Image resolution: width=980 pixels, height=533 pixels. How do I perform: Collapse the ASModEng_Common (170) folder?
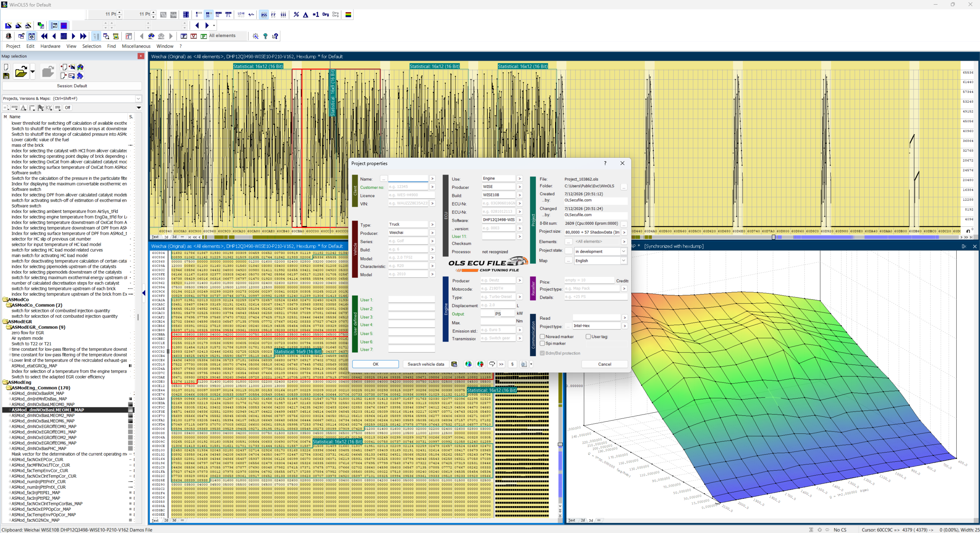tap(8, 388)
